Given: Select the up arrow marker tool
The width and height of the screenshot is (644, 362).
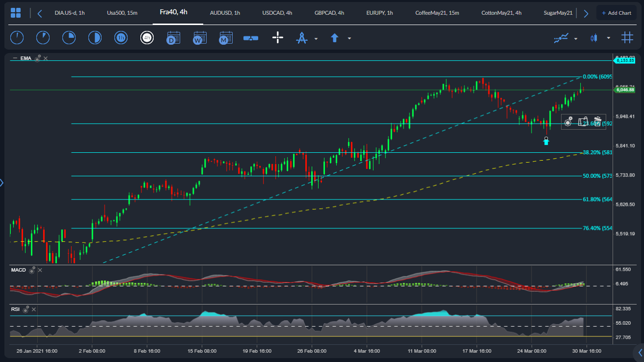Looking at the screenshot, I should coord(335,38).
